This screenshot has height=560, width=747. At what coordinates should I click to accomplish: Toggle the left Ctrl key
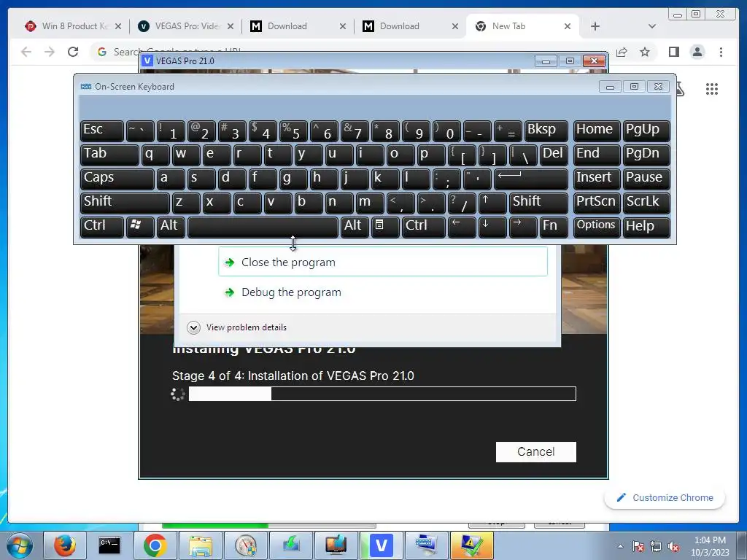tap(102, 227)
